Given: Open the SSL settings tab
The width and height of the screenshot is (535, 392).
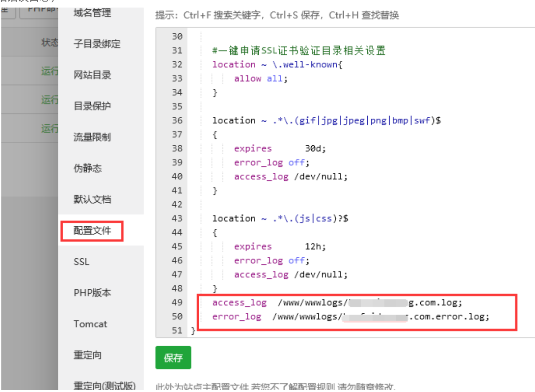Looking at the screenshot, I should [81, 262].
